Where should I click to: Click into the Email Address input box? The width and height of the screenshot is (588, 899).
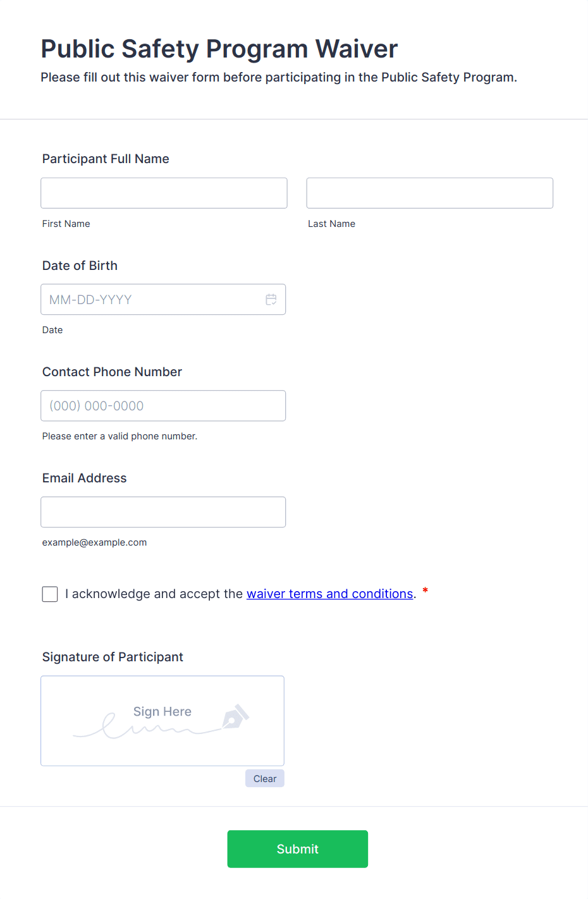pos(163,512)
